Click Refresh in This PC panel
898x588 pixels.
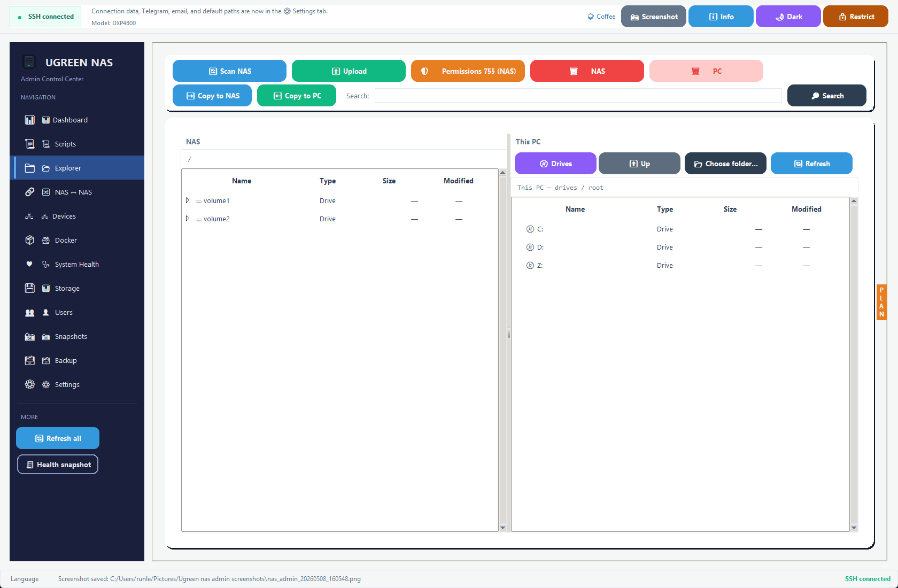811,164
